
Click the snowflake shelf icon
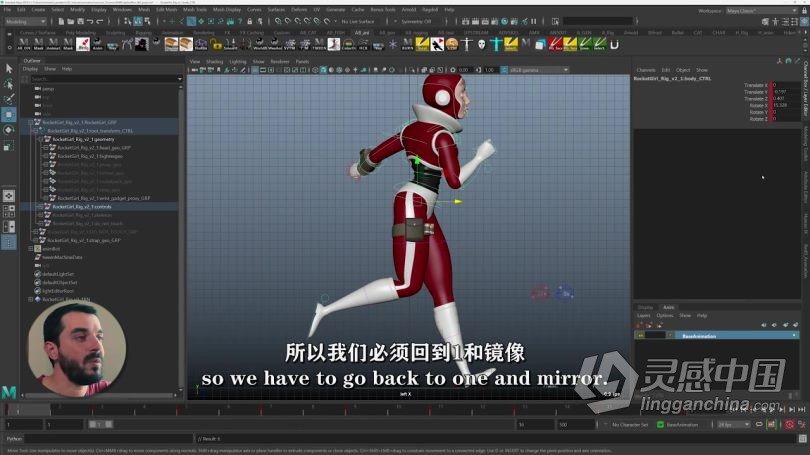click(393, 44)
